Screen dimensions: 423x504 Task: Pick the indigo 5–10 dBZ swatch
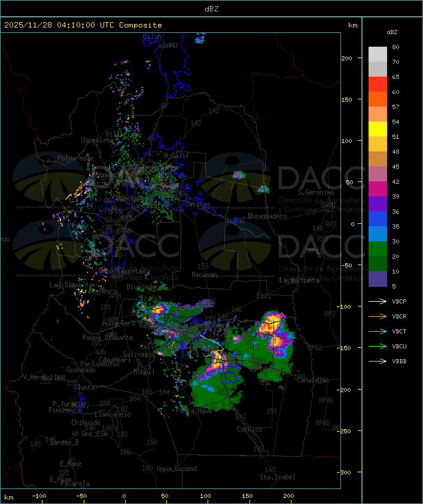tap(378, 279)
